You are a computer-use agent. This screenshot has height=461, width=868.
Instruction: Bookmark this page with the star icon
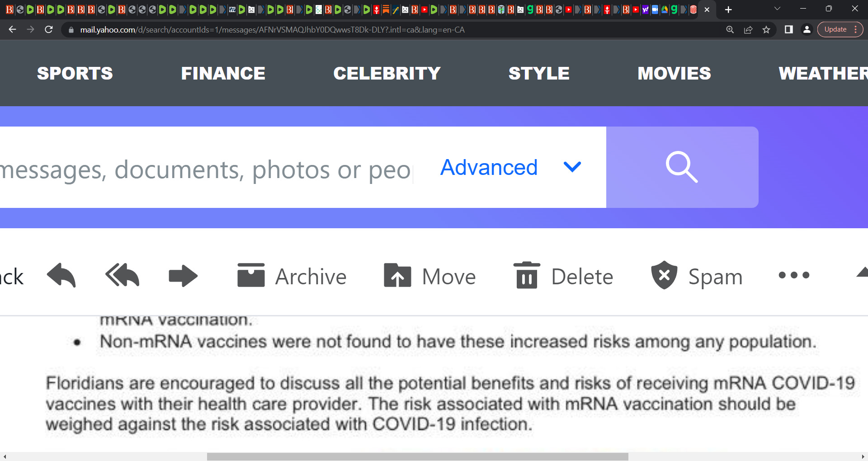coord(766,29)
